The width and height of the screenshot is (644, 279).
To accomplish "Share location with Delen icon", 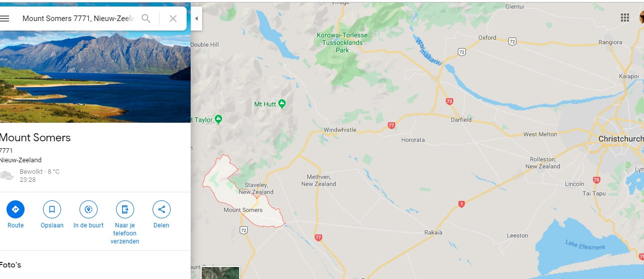I will tap(162, 209).
